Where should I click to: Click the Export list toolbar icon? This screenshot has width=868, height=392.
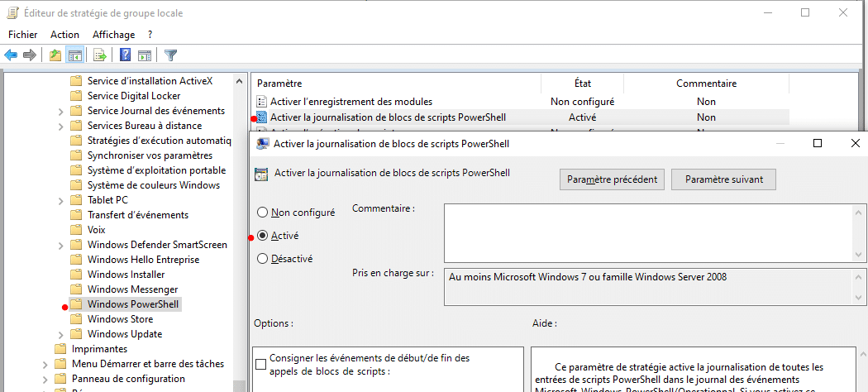click(x=100, y=55)
